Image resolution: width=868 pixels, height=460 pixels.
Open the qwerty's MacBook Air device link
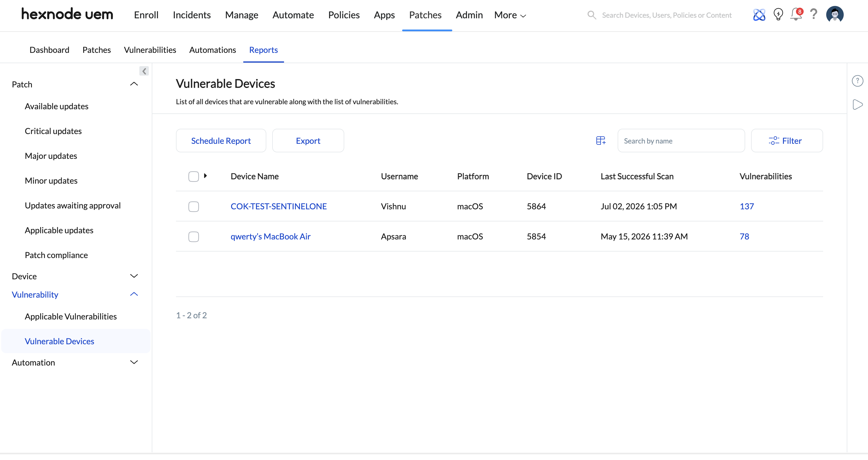point(270,236)
